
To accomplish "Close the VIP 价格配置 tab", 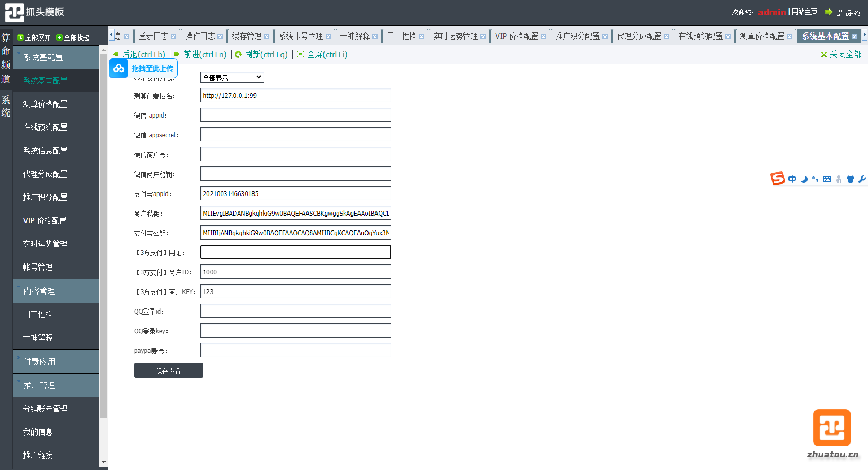I will (x=543, y=37).
